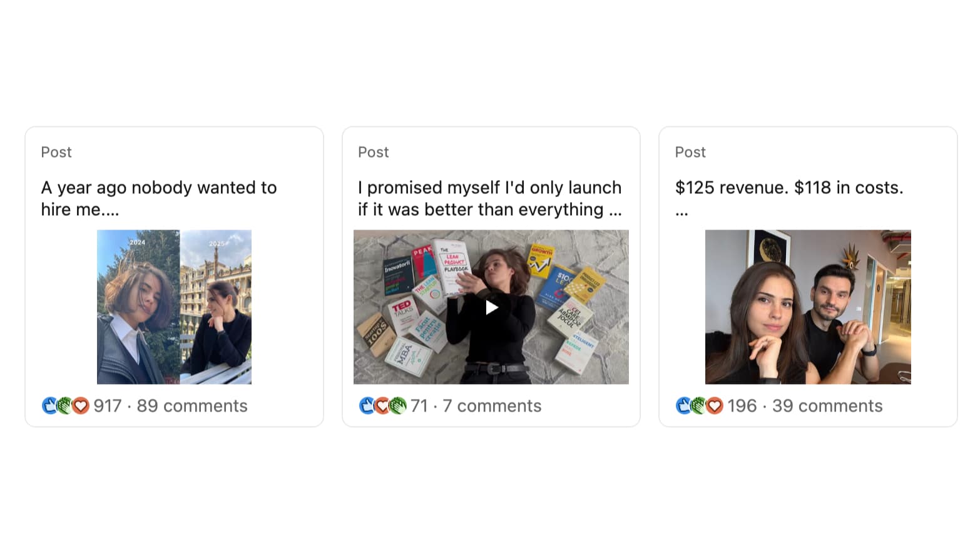Click the heart reaction icon on the 196 post
Viewport: 980px width, 551px height.
tap(715, 406)
